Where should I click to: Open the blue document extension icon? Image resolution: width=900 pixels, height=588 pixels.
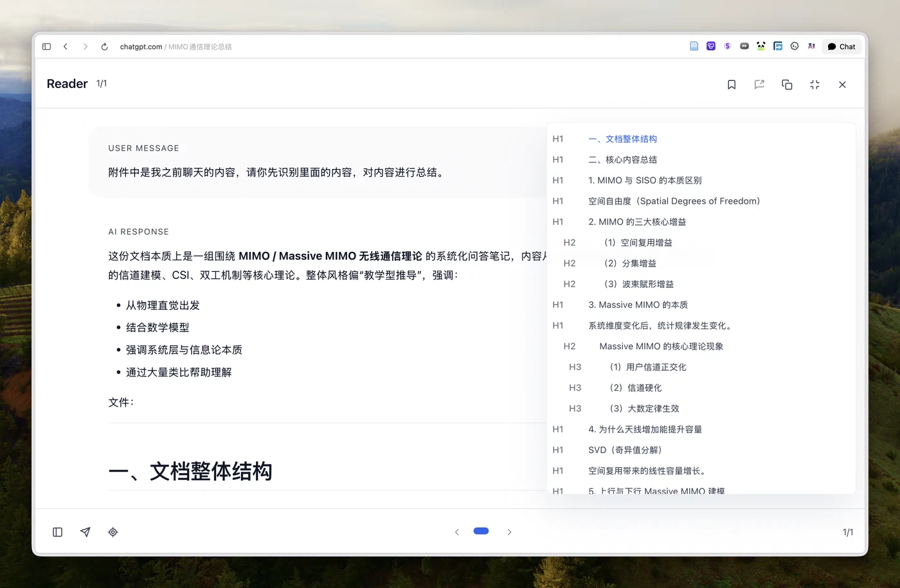694,46
